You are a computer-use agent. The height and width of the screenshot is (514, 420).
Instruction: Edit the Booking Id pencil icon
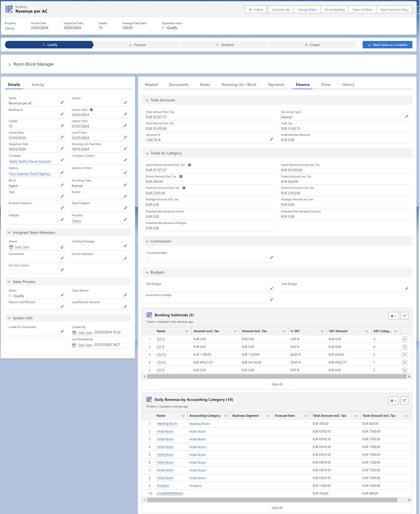click(62, 114)
